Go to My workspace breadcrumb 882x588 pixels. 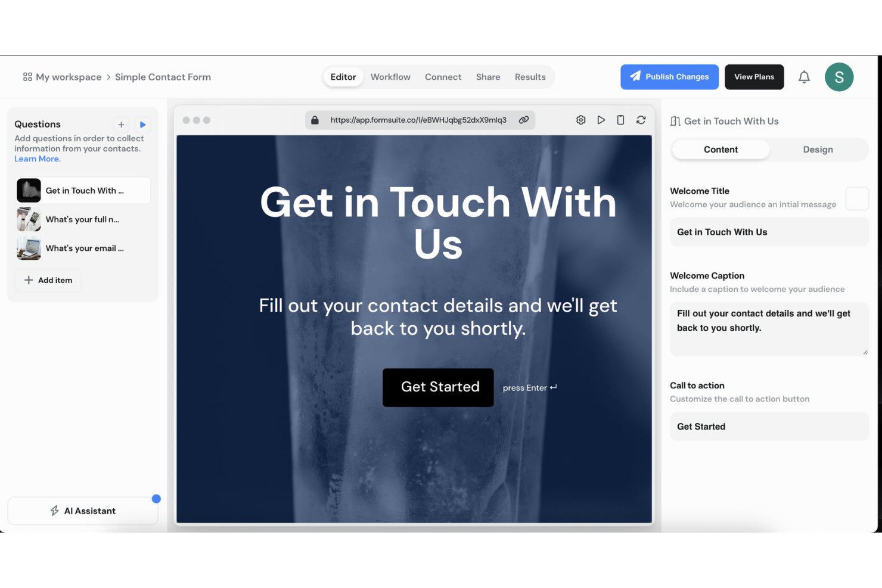pyautogui.click(x=69, y=77)
